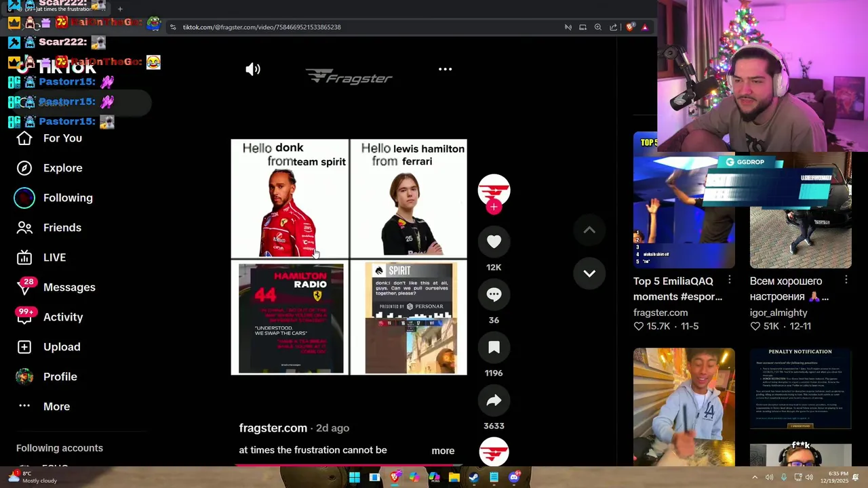
Task: Open fragster.com author under EmiliaQAQ video
Action: pos(660,312)
